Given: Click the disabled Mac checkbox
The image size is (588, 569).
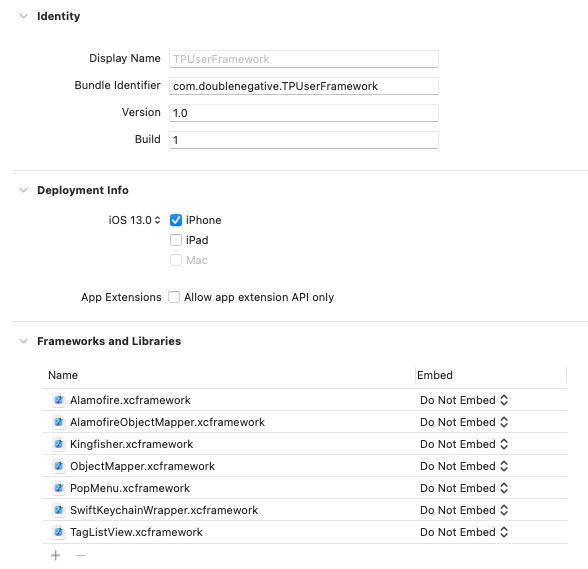Looking at the screenshot, I should (176, 260).
